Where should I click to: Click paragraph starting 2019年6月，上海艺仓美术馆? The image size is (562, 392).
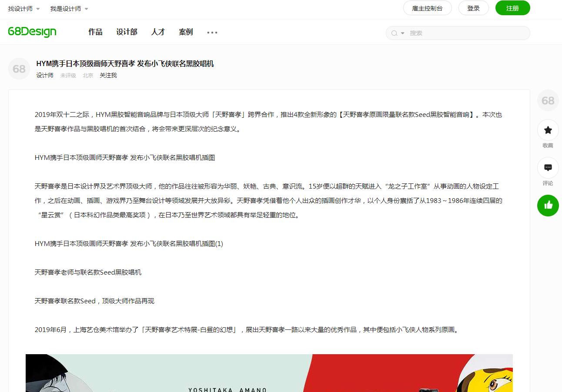pos(247,329)
